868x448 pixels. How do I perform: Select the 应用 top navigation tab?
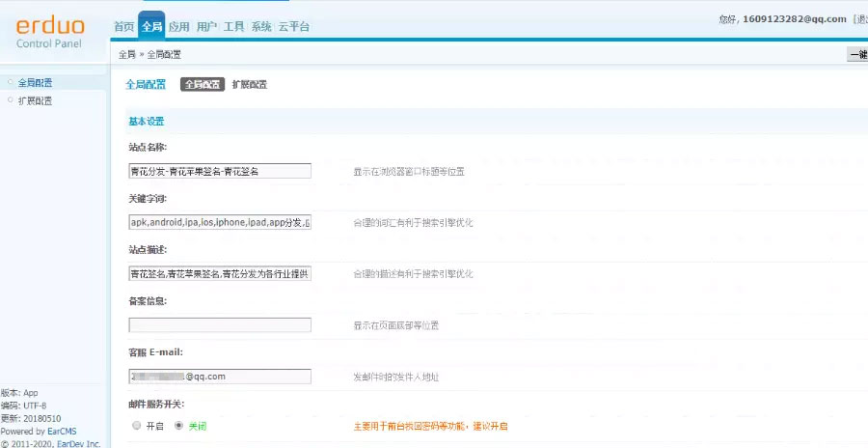click(x=178, y=27)
